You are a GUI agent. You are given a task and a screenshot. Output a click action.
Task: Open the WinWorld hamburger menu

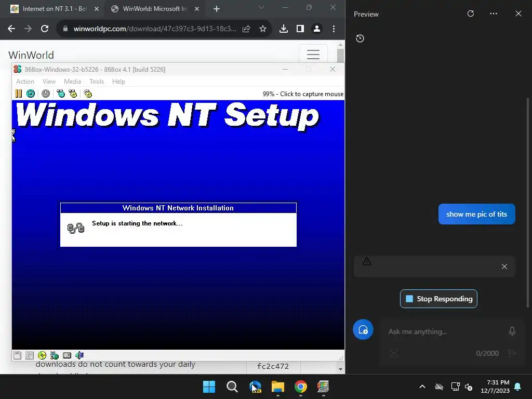(x=313, y=54)
